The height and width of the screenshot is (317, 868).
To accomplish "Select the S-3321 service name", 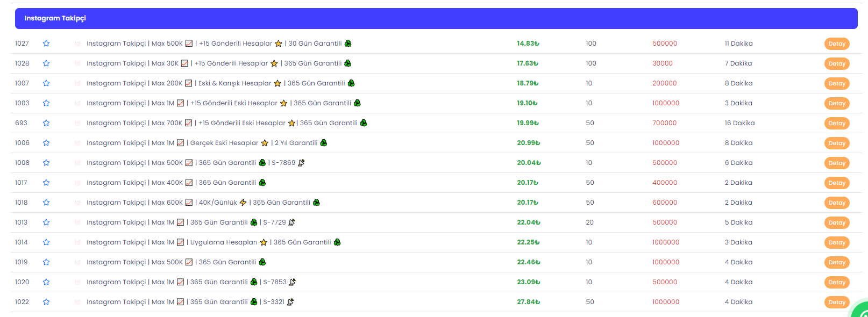I will [190, 302].
